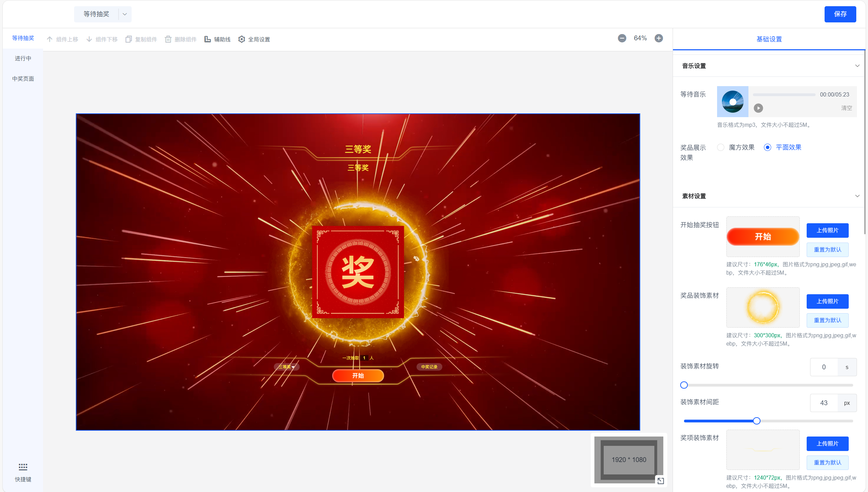Image resolution: width=868 pixels, height=492 pixels.
Task: Click the 复制组件 copy icon
Action: 129,39
